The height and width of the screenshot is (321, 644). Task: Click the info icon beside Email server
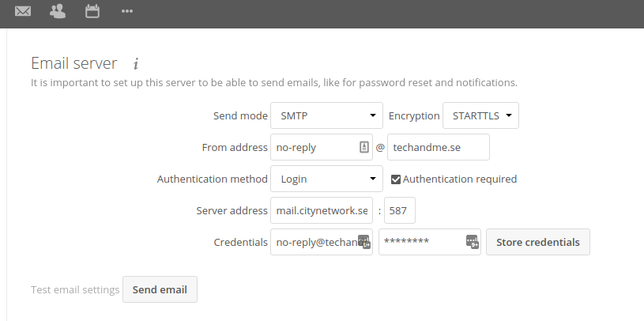click(x=136, y=64)
